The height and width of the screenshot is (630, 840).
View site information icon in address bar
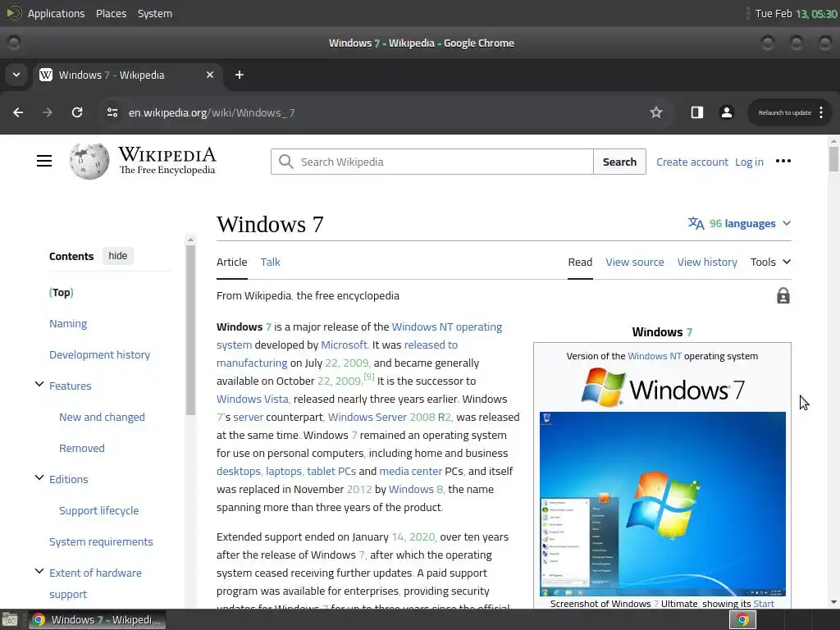(112, 112)
